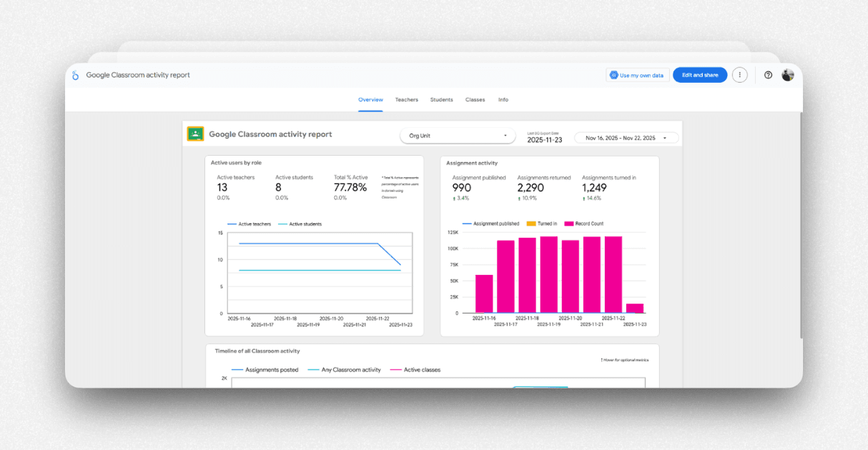Open the three-dot more options menu

point(740,74)
